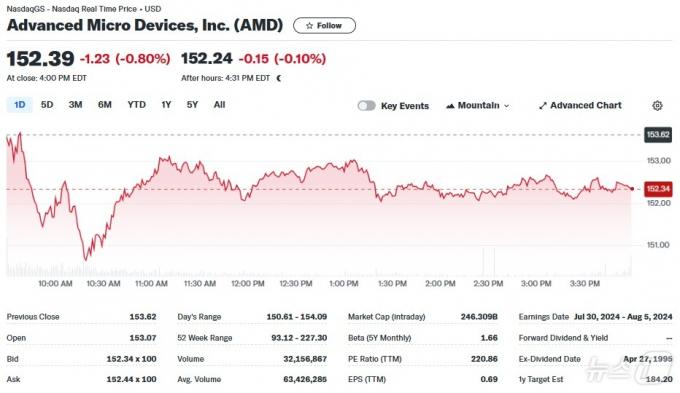Toggle the Key Events switch
The height and width of the screenshot is (393, 680).
tap(366, 105)
